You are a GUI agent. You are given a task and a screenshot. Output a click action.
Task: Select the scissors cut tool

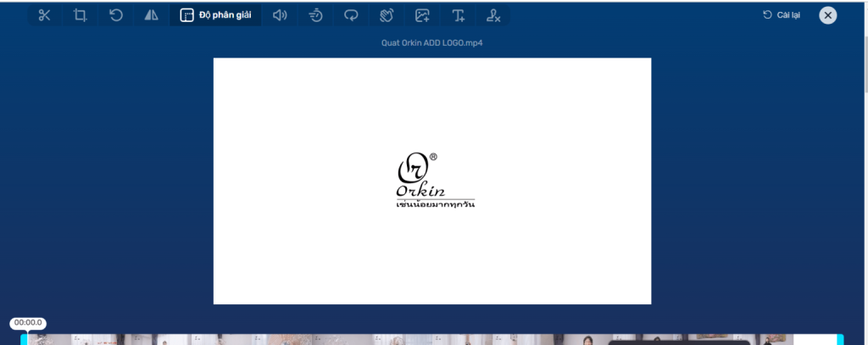(45, 15)
